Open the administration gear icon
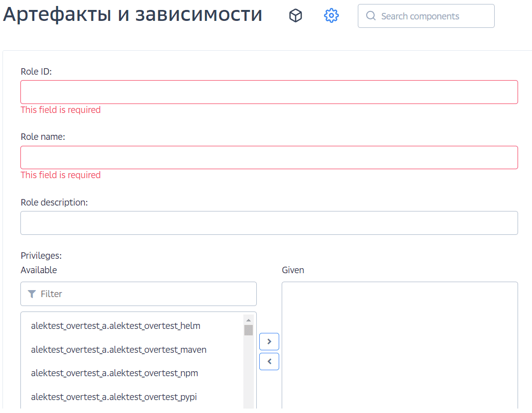 pyautogui.click(x=331, y=16)
